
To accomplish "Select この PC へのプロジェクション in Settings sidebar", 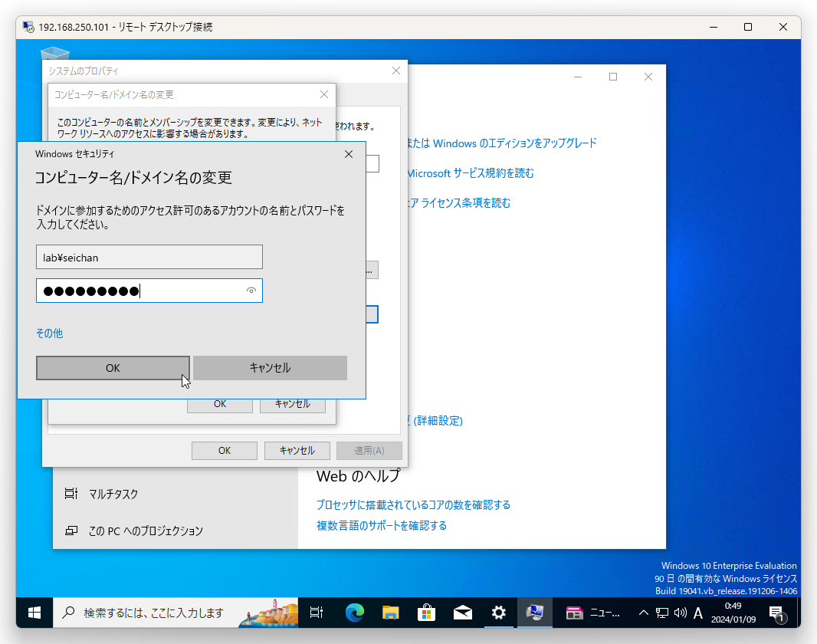I will (x=175, y=531).
